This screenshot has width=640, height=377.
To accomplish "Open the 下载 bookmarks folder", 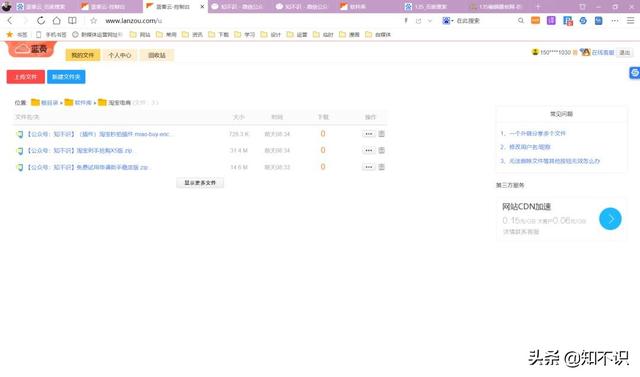I will click(219, 35).
